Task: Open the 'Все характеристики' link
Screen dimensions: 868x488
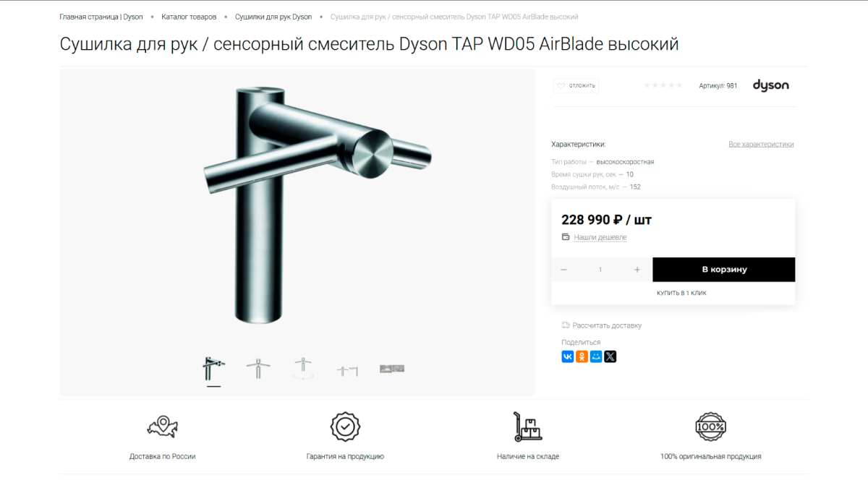Action: coord(761,144)
